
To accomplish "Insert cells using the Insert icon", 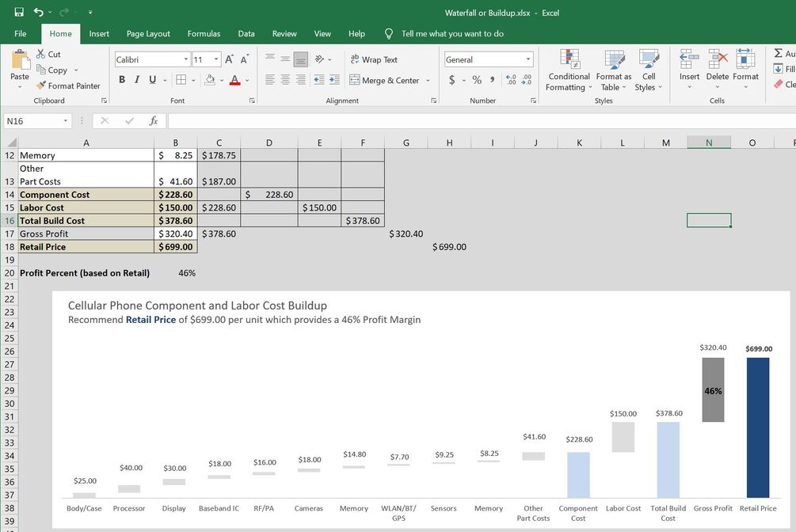I will [689, 59].
